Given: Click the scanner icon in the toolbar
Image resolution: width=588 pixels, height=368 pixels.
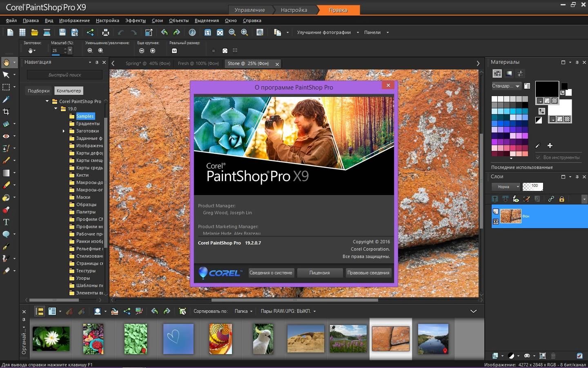Looking at the screenshot, I should pyautogui.click(x=47, y=32).
